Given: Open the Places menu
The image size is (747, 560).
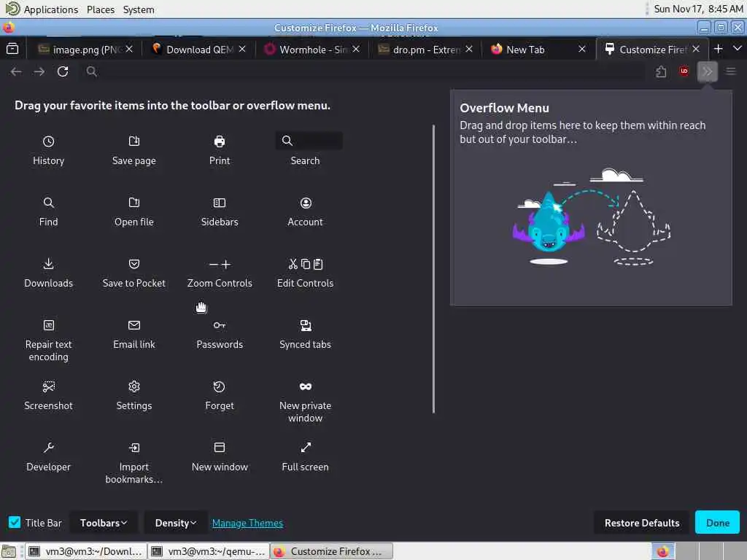Looking at the screenshot, I should (101, 9).
